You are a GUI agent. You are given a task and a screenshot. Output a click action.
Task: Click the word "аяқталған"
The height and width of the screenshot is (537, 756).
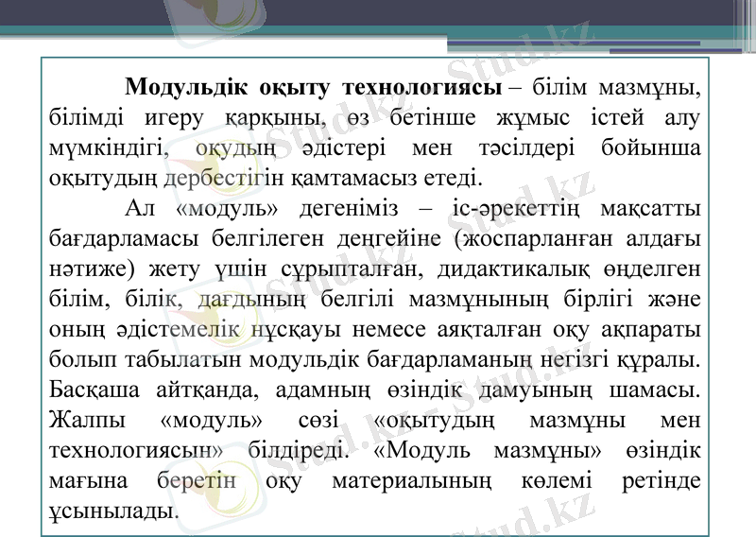[x=489, y=330]
